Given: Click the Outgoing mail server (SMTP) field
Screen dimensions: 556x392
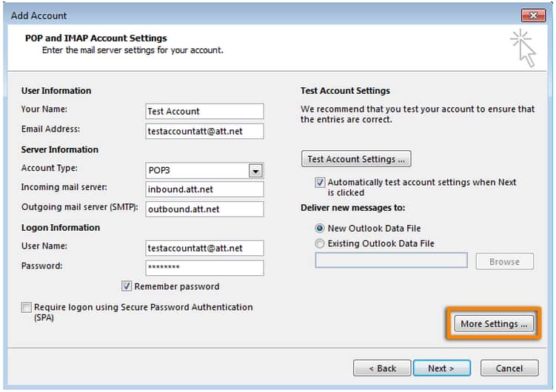Looking at the screenshot, I should coord(204,209).
